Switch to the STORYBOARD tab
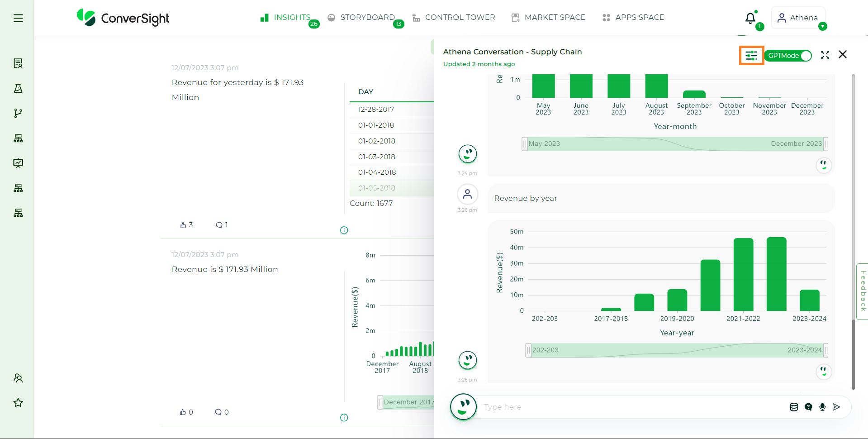The height and width of the screenshot is (439, 868). pos(367,17)
